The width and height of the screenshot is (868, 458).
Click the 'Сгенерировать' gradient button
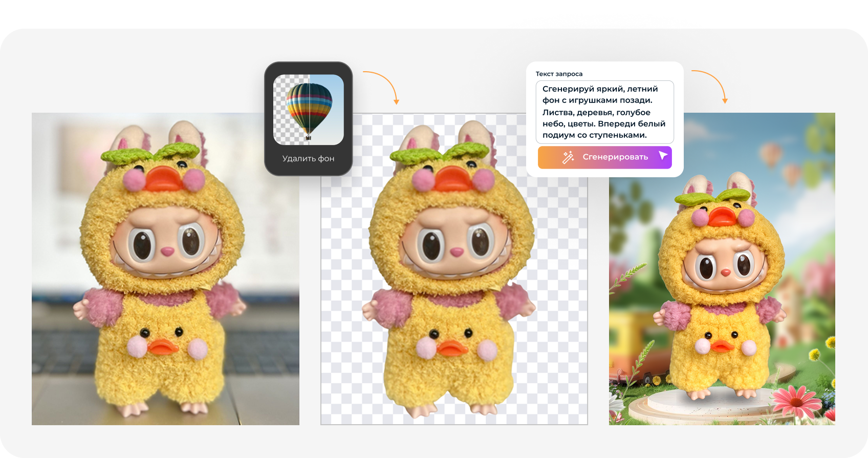pyautogui.click(x=604, y=157)
